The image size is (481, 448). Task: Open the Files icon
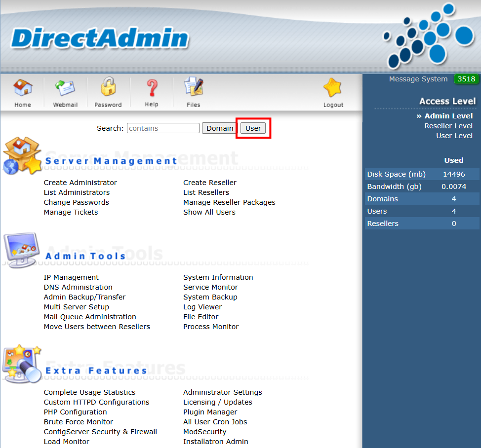click(x=193, y=86)
